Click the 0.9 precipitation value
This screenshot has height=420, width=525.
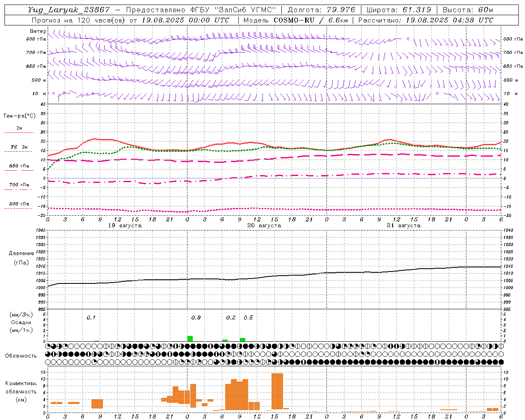[x=196, y=317]
